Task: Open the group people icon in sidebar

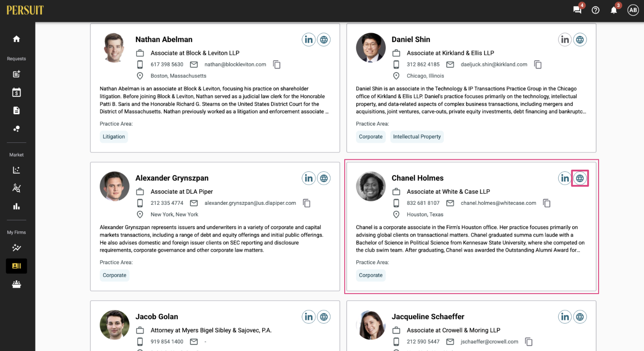Action: [x=17, y=284]
